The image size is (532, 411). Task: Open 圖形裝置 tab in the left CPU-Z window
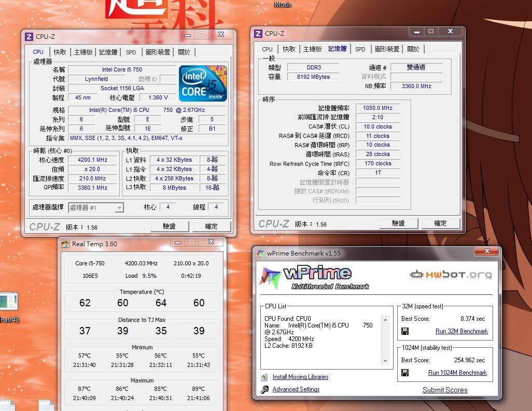[x=158, y=52]
